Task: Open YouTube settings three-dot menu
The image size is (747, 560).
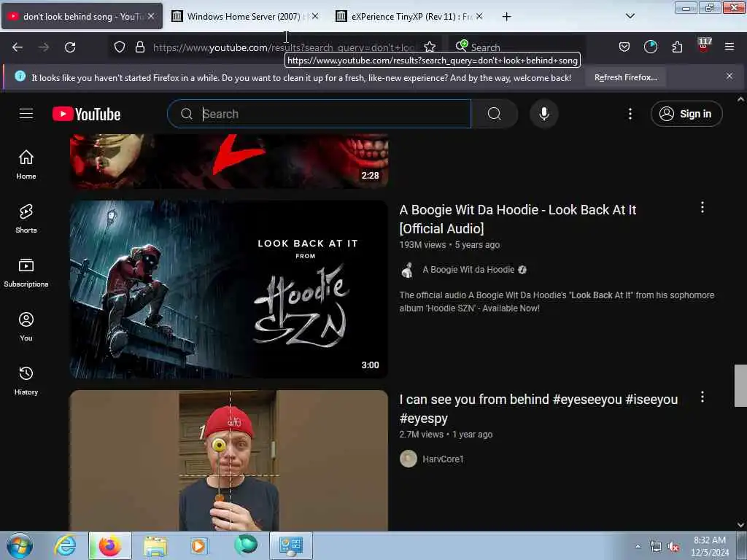Action: click(630, 114)
